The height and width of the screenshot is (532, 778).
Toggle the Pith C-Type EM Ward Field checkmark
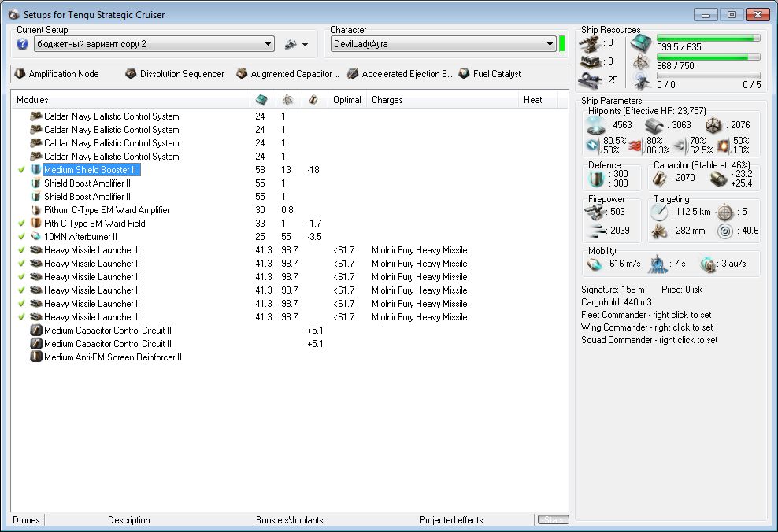click(x=21, y=224)
